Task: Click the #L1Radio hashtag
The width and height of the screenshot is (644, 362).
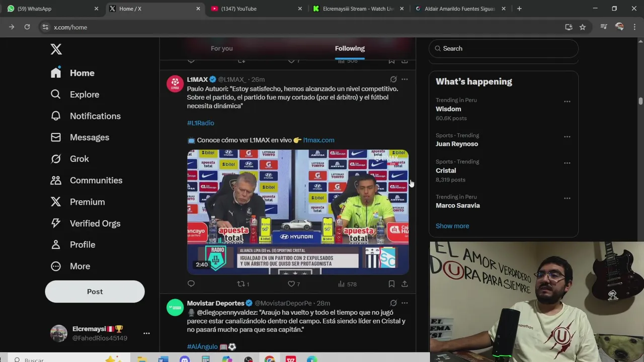Action: pos(201,123)
